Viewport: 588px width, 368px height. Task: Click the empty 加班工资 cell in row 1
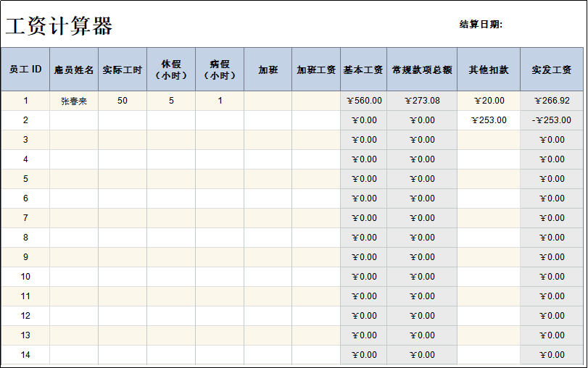pos(316,101)
